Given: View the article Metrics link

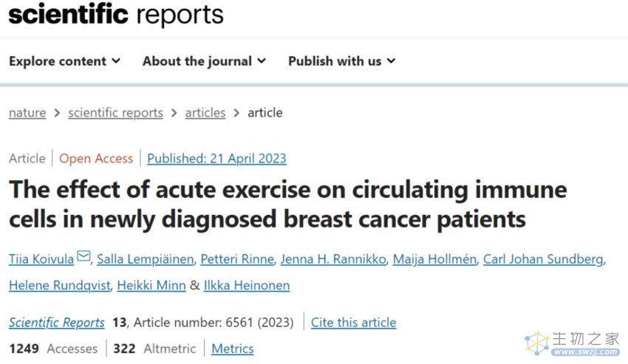Looking at the screenshot, I should click(233, 348).
